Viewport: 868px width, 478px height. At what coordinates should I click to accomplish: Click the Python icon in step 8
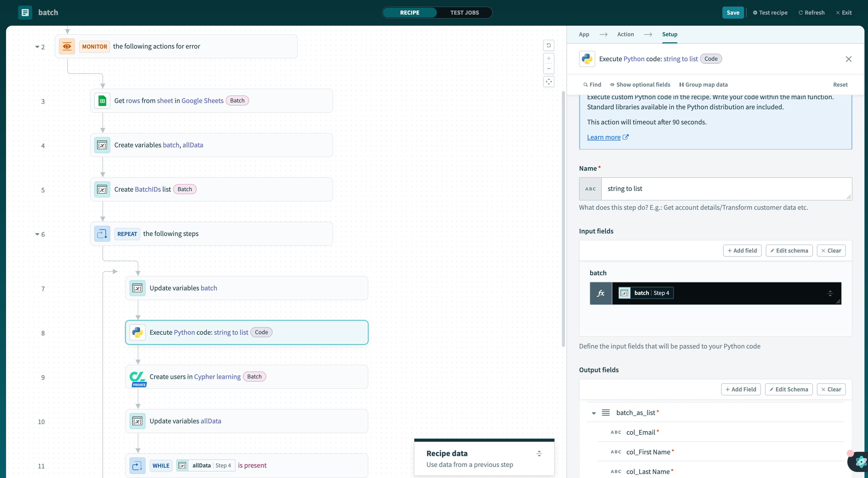(x=138, y=332)
